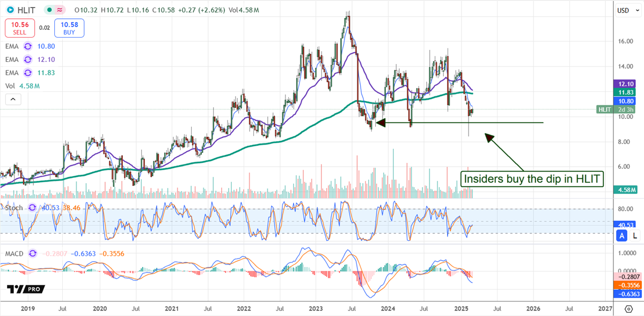Click the pink approximate-data squiggle icon

(59, 10)
